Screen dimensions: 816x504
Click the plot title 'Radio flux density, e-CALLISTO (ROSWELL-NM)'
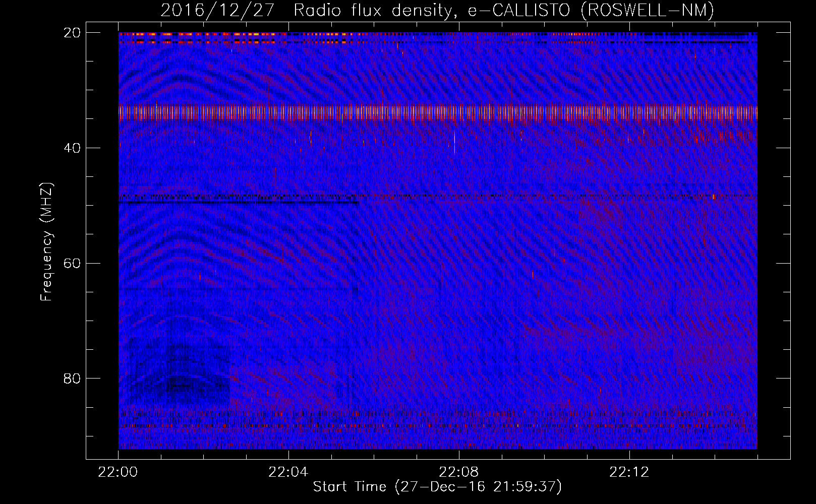pyautogui.click(x=504, y=11)
